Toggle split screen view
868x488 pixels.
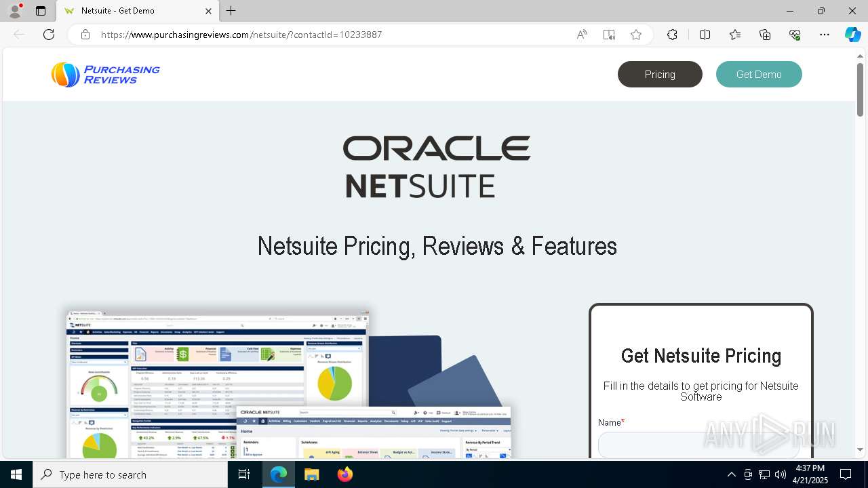pyautogui.click(x=705, y=35)
